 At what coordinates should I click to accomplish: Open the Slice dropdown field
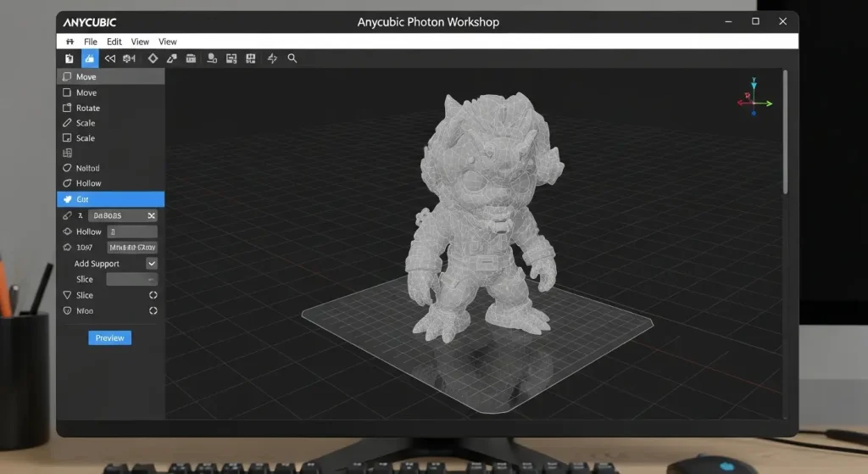tap(131, 279)
